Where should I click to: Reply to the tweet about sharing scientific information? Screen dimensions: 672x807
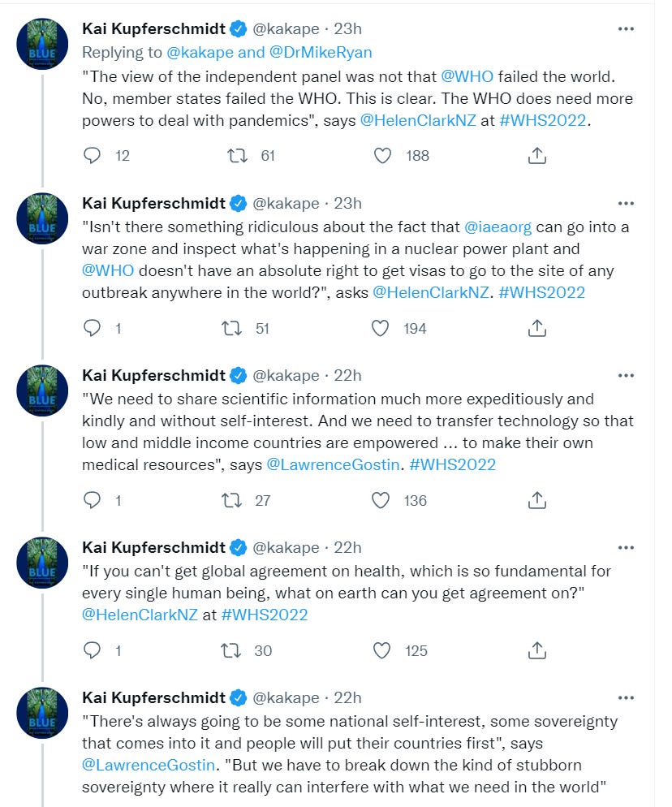pos(93,500)
